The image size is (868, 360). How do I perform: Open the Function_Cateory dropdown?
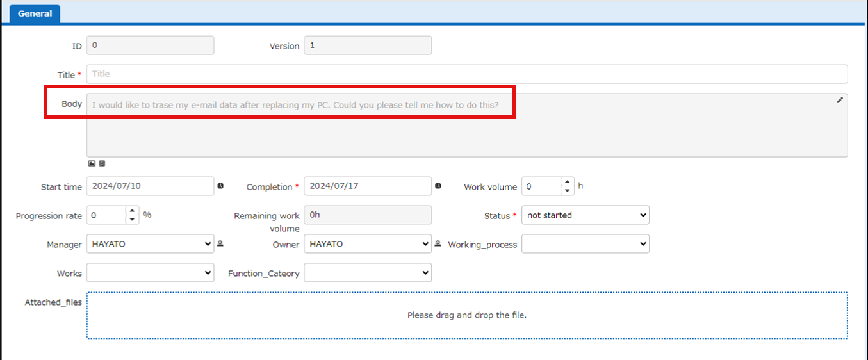[368, 273]
